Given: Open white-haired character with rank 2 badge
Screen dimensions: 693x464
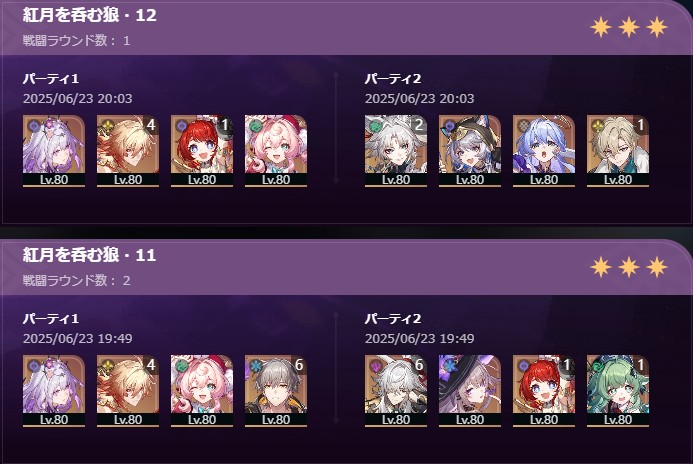Looking at the screenshot, I should [x=396, y=151].
